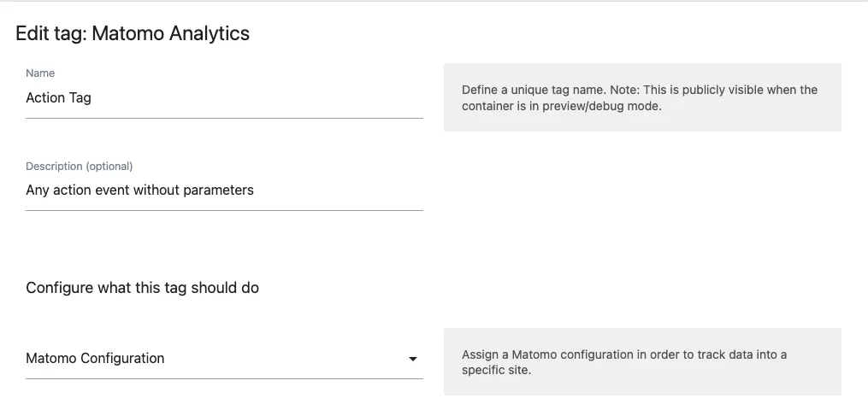
Task: Click the Configure what this tag should do heading
Action: (142, 288)
